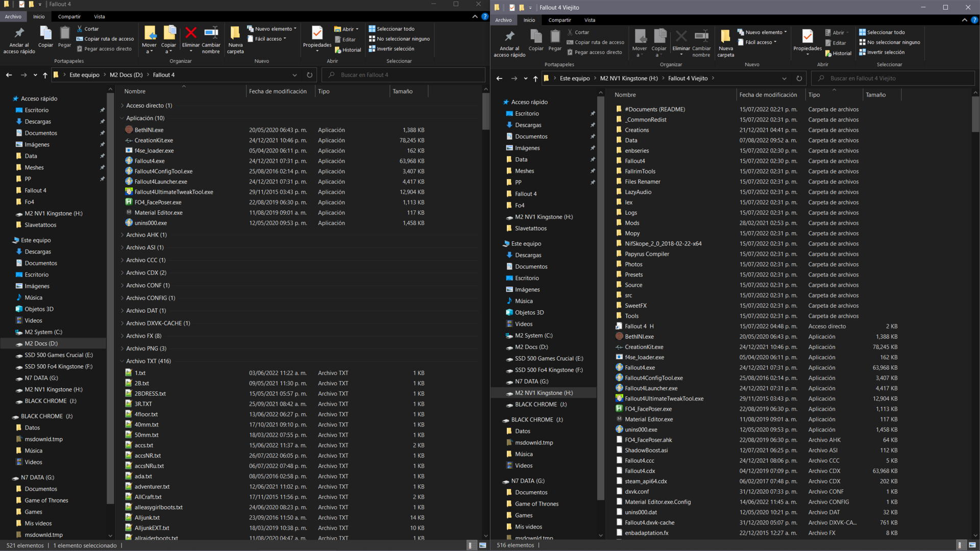Refresh the Fallout 4 Viejito folder view
Image resolution: width=980 pixels, height=551 pixels.
coord(799,79)
